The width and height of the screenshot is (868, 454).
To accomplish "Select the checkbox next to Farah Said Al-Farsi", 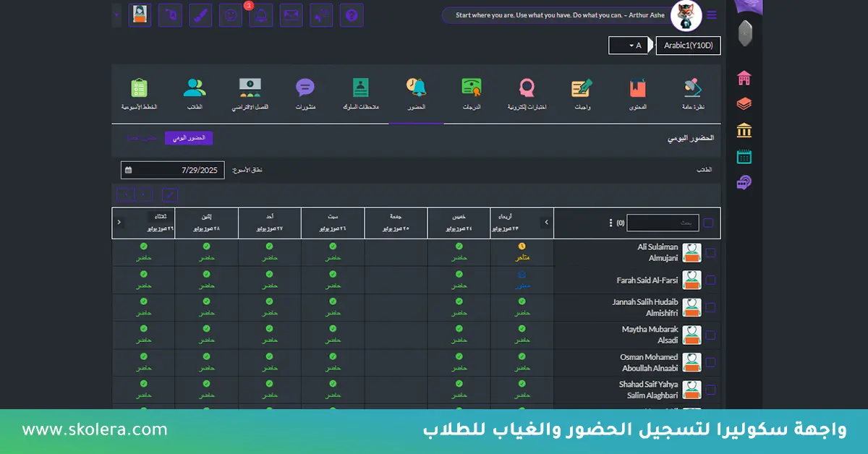I will point(710,280).
